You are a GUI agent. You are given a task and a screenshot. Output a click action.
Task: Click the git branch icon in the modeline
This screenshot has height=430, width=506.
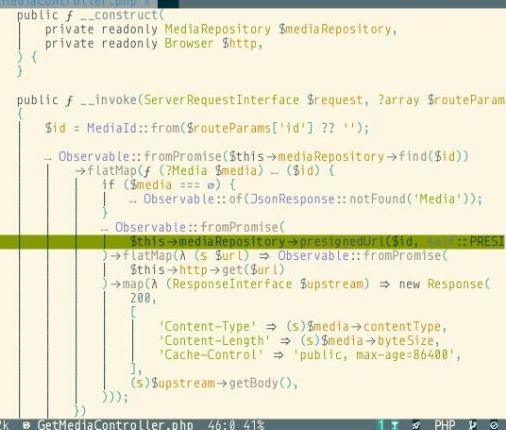[472, 425]
